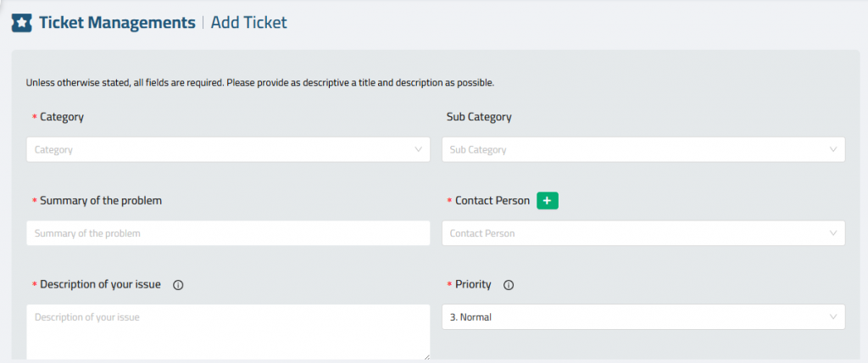This screenshot has height=363, width=868.
Task: Click info icon next to Description of your issue
Action: click(178, 285)
